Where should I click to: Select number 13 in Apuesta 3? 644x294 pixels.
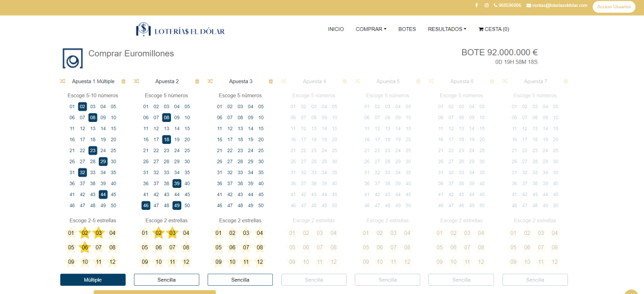tap(240, 128)
